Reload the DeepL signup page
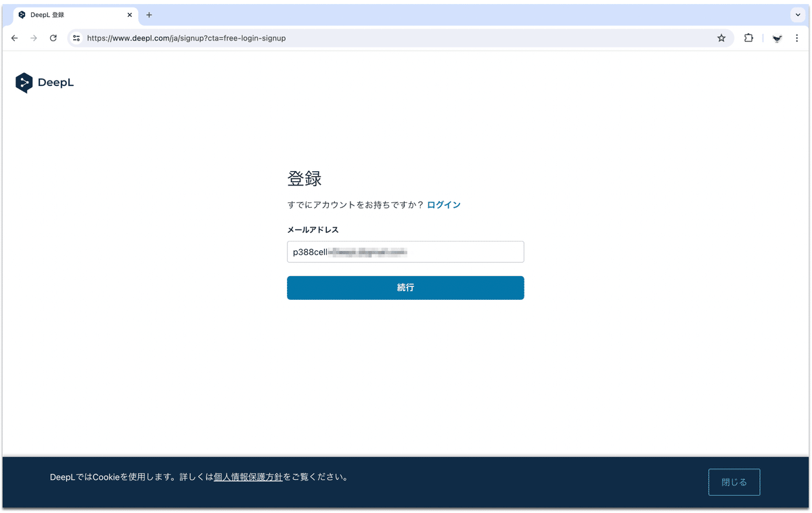The width and height of the screenshot is (812, 513). coord(53,38)
